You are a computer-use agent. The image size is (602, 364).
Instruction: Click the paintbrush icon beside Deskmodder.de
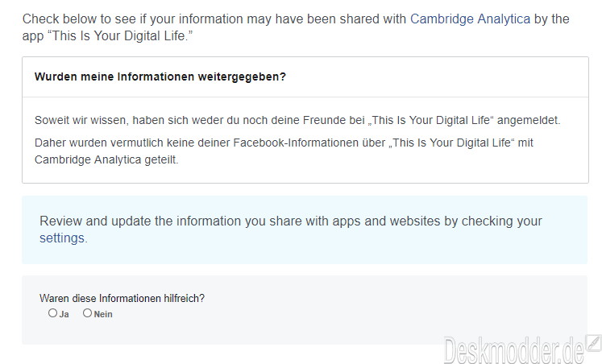(x=594, y=343)
